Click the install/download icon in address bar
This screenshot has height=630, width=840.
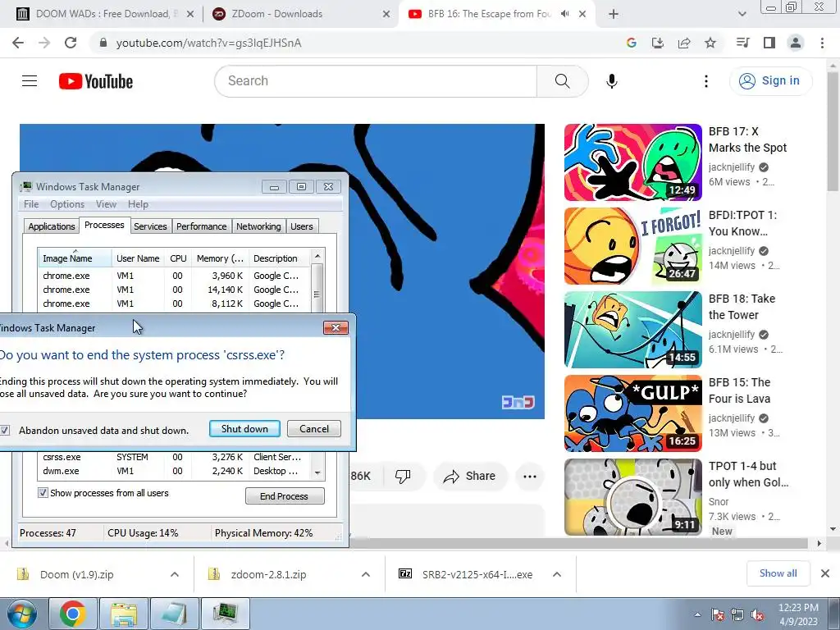657,43
